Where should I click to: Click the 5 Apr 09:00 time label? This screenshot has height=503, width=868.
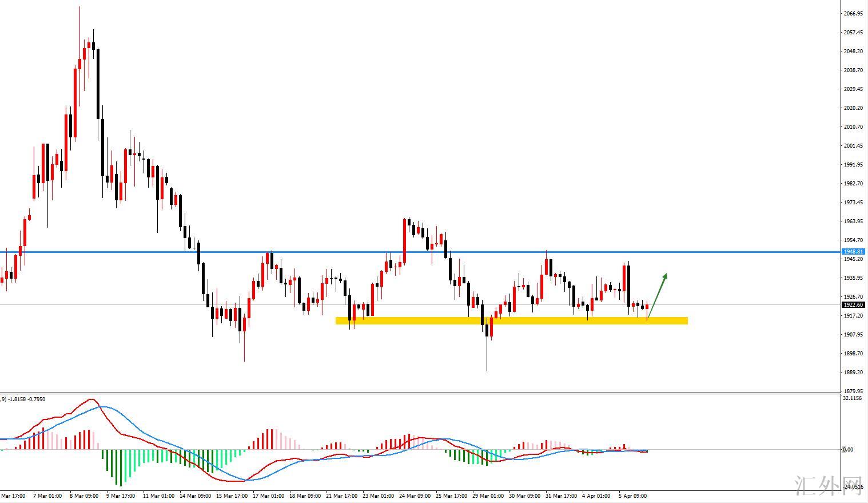click(x=633, y=496)
